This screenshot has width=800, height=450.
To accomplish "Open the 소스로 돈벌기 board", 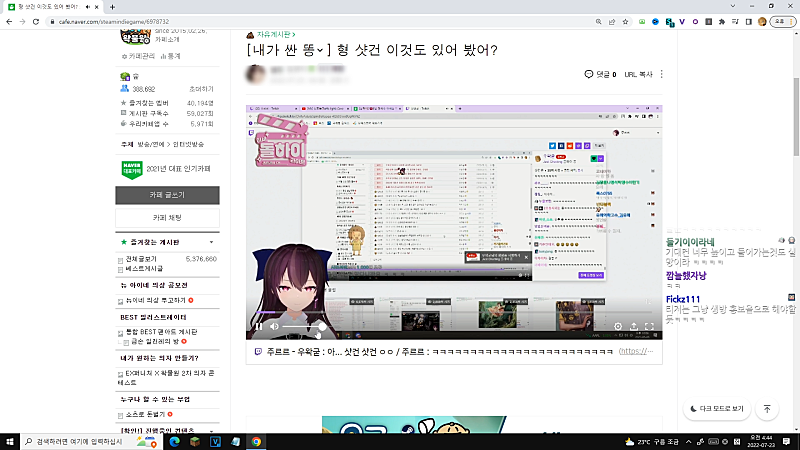I will click(x=145, y=414).
